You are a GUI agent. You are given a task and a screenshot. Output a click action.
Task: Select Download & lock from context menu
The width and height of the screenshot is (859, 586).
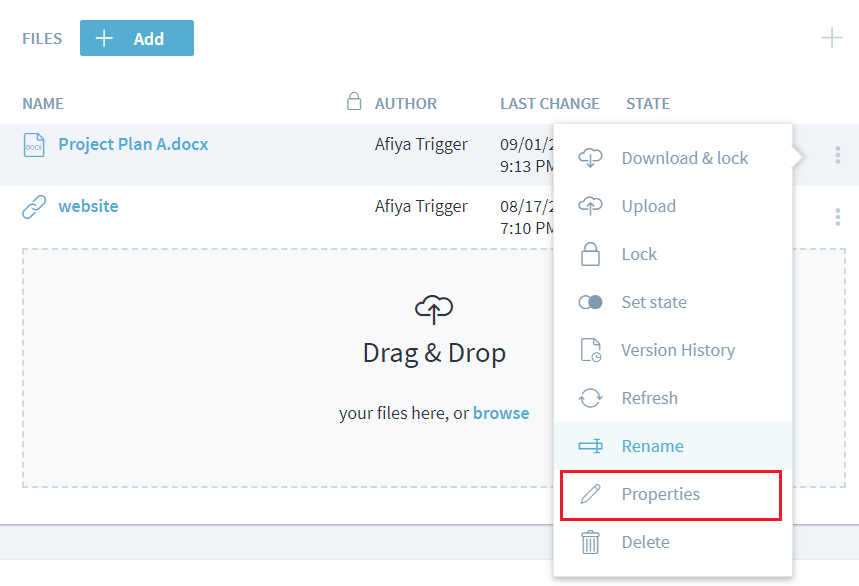pyautogui.click(x=684, y=158)
